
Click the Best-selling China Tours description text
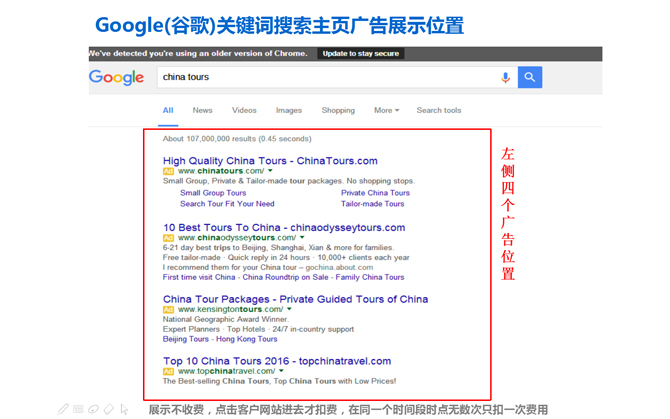click(x=279, y=381)
